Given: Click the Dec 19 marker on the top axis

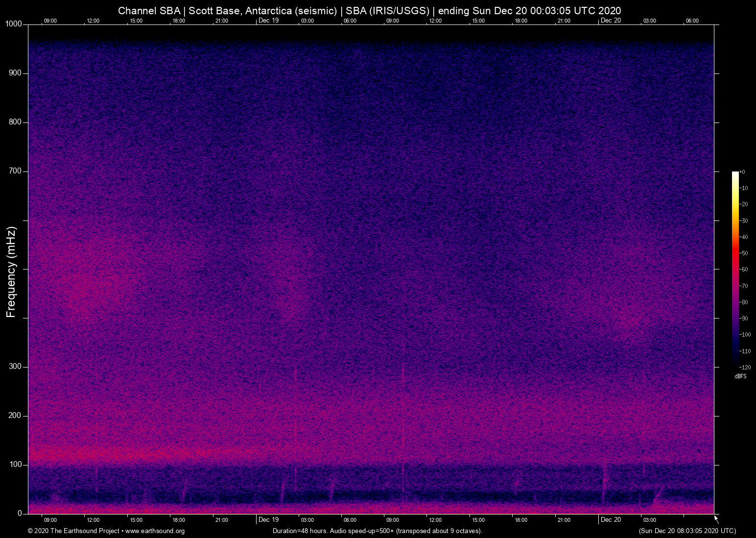Looking at the screenshot, I should click(x=268, y=21).
